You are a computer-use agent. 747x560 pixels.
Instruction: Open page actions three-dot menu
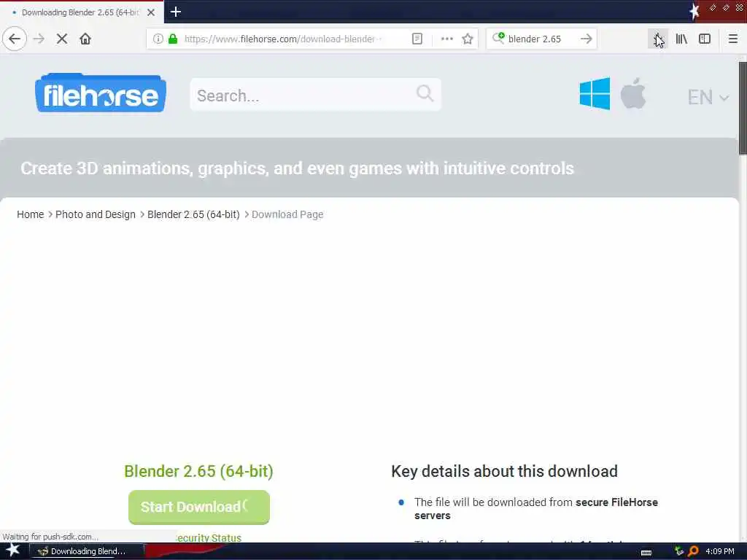point(447,39)
